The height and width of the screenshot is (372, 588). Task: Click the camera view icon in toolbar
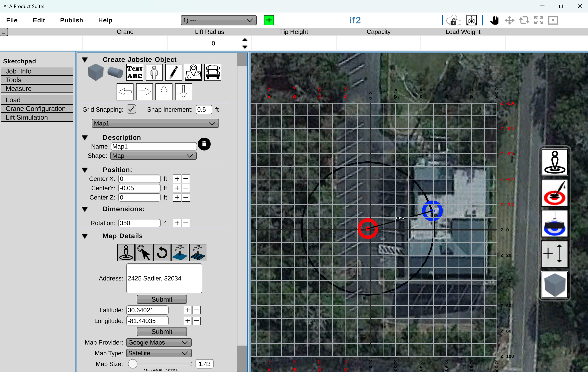click(x=471, y=21)
